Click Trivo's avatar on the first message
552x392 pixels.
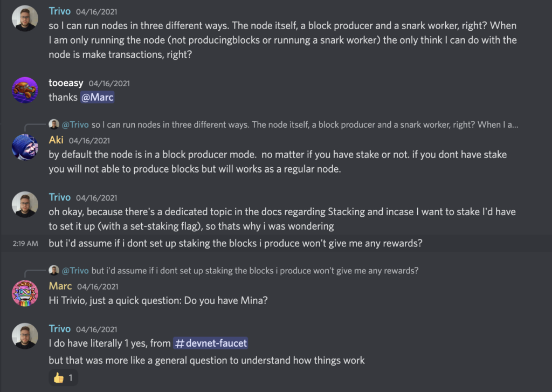tap(25, 19)
